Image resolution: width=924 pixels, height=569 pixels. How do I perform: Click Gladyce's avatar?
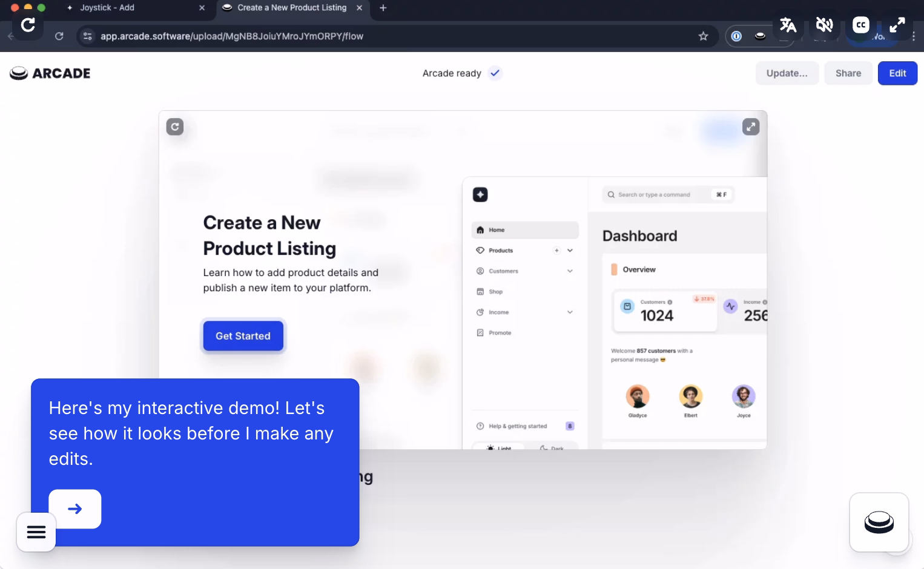638,396
